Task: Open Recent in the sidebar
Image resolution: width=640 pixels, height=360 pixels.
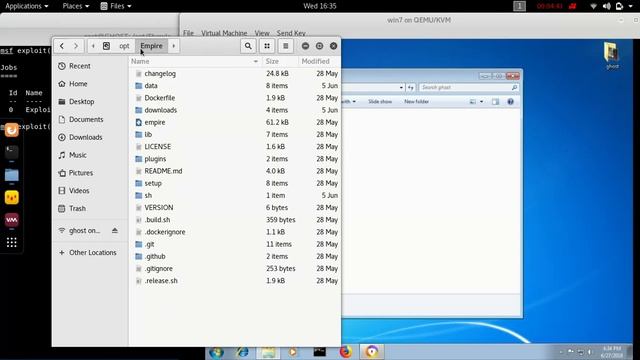Action: click(x=80, y=66)
